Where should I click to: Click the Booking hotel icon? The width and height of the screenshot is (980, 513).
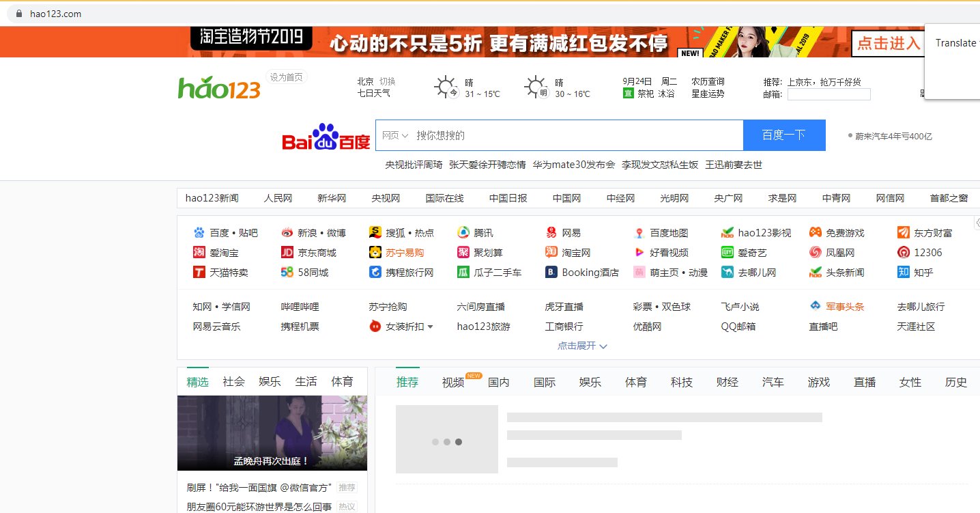[x=551, y=273]
